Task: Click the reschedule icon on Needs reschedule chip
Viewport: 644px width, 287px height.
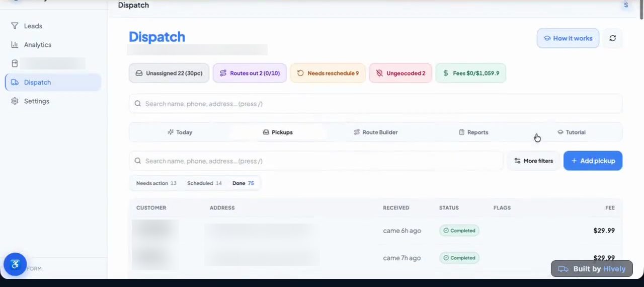Action: (300, 73)
